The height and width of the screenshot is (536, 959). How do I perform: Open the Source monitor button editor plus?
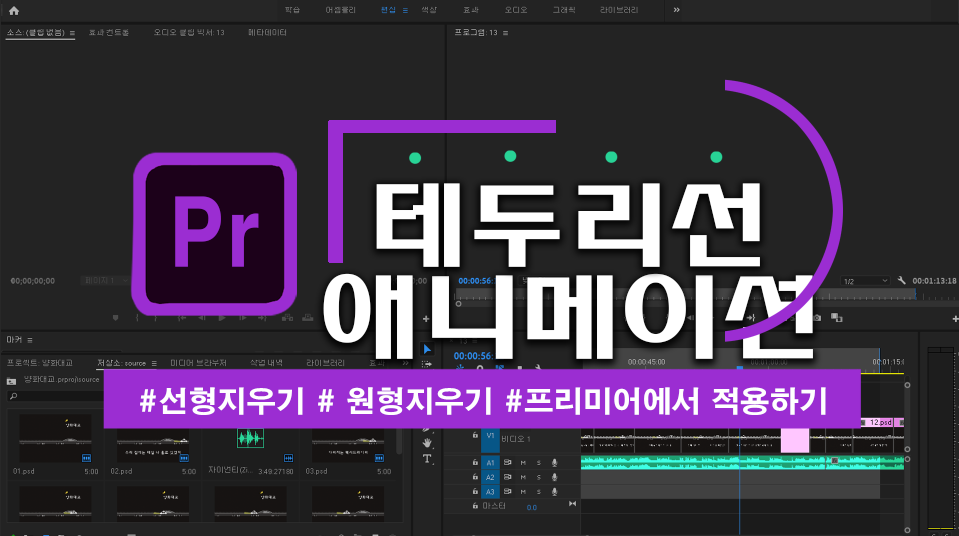[x=426, y=319]
